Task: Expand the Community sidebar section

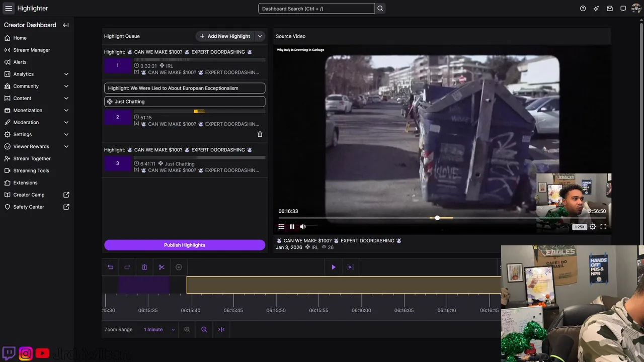Action: 66,86
